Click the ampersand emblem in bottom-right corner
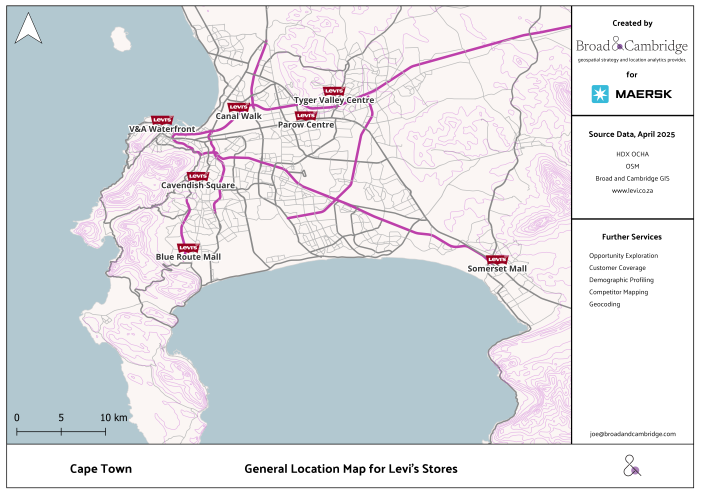 (x=632, y=465)
